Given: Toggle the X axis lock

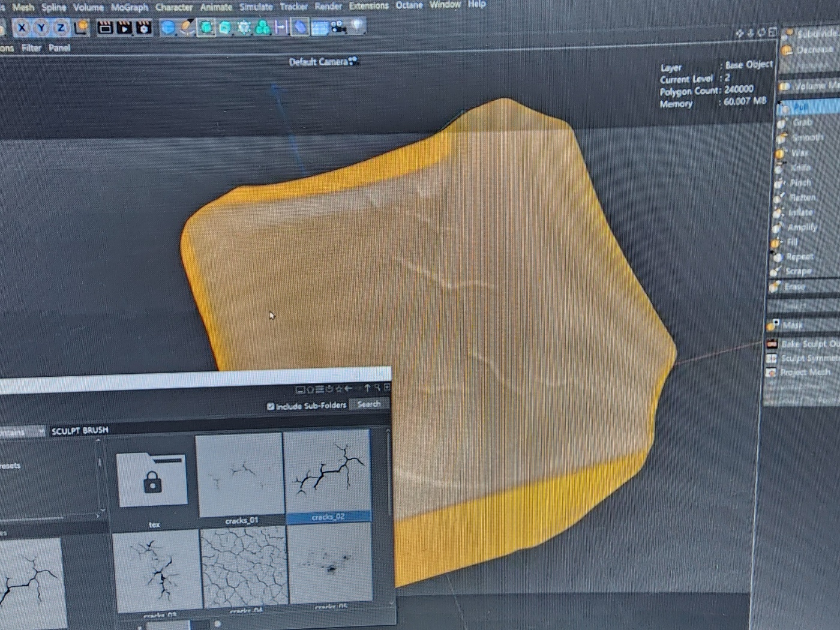Looking at the screenshot, I should tap(22, 28).
